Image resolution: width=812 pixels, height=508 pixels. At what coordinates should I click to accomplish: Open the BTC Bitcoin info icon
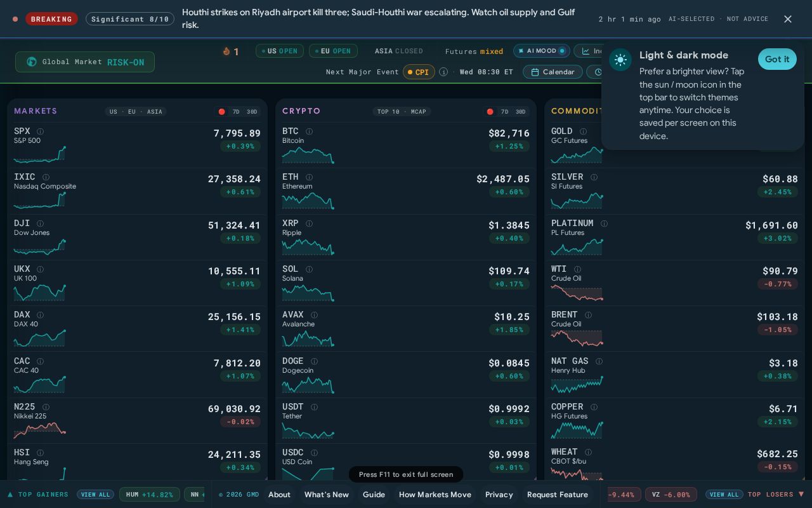pos(309,131)
